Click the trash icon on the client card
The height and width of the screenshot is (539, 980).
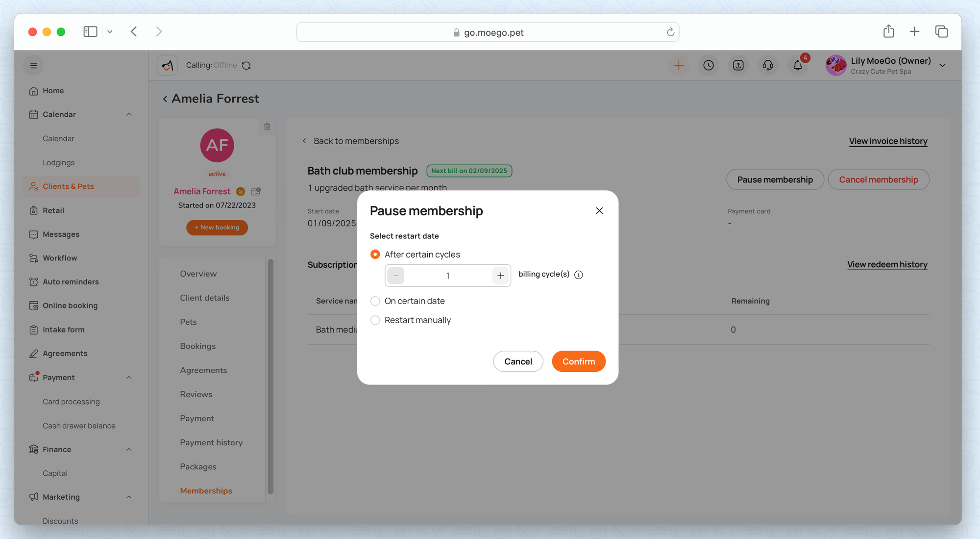[x=267, y=127]
